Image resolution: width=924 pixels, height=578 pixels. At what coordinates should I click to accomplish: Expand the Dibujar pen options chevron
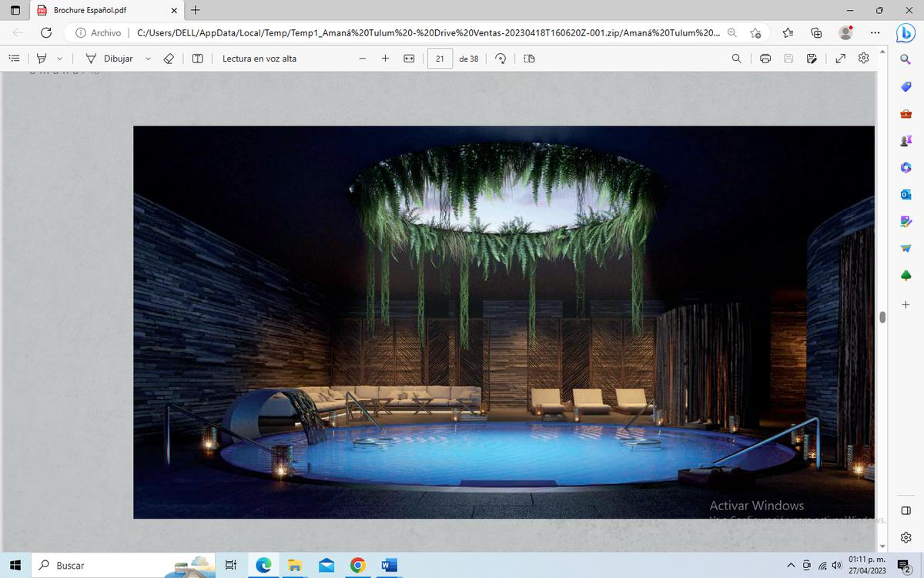coord(148,59)
